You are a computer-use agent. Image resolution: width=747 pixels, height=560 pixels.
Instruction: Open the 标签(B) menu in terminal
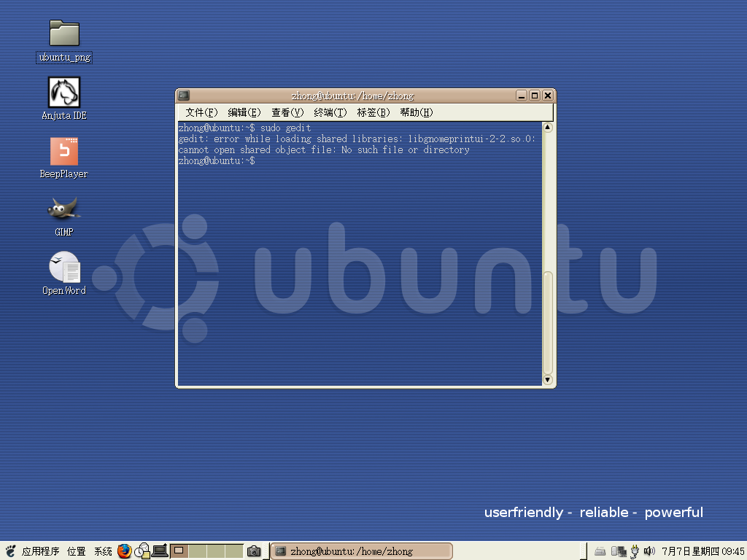373,112
